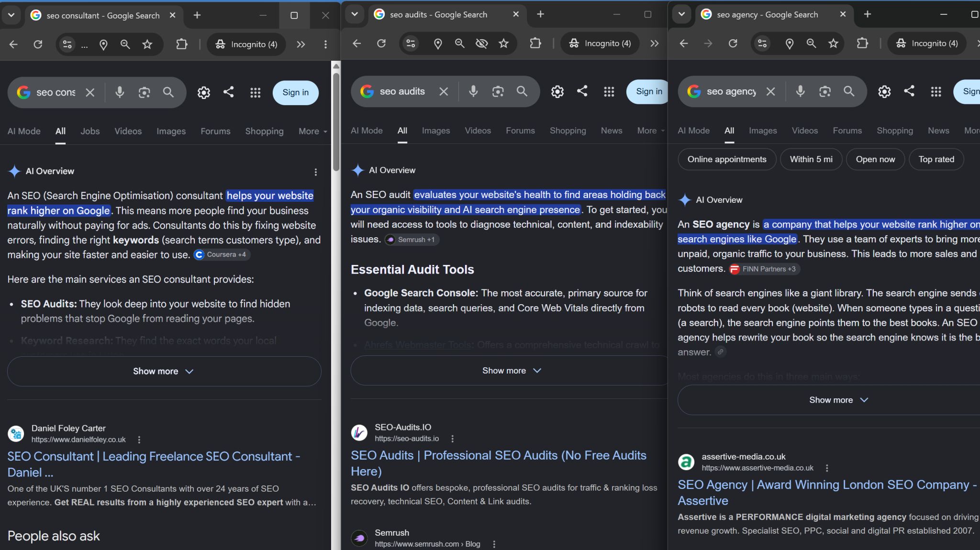The height and width of the screenshot is (550, 980).
Task: Click Sign in button in seo consultant window
Action: click(x=296, y=92)
